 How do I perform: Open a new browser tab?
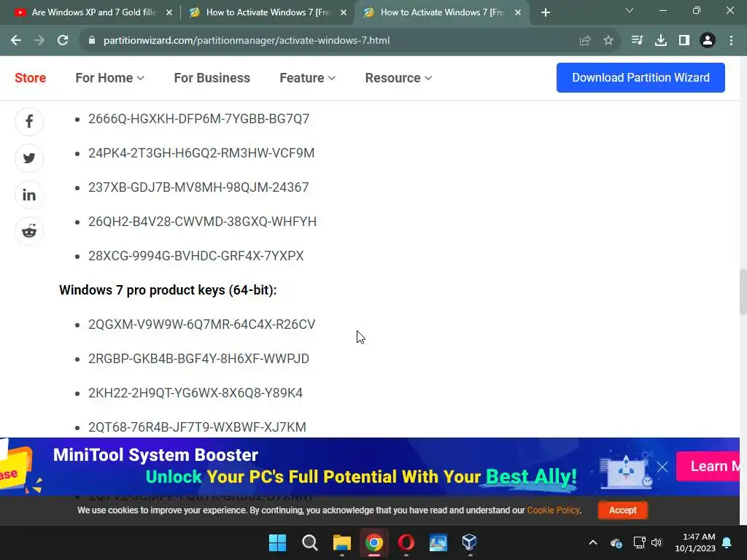tap(546, 13)
